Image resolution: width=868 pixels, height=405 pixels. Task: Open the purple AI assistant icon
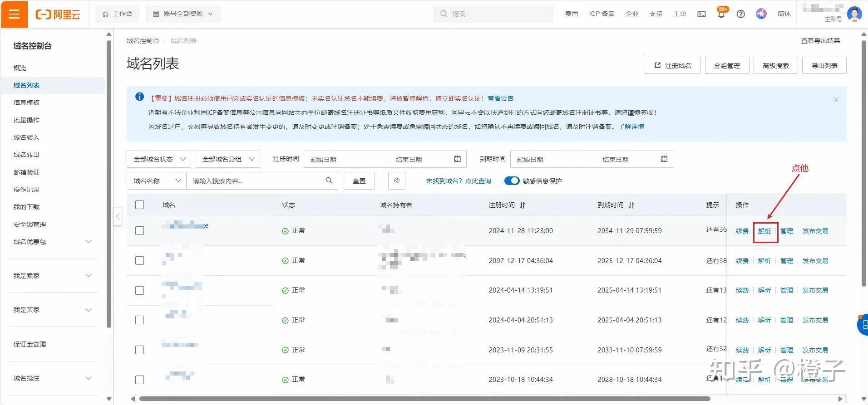(x=761, y=14)
